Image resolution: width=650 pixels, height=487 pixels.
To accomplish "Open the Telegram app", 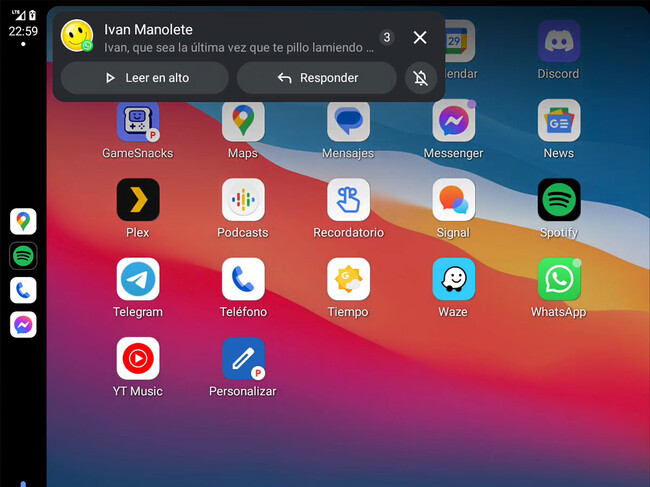I will [138, 279].
